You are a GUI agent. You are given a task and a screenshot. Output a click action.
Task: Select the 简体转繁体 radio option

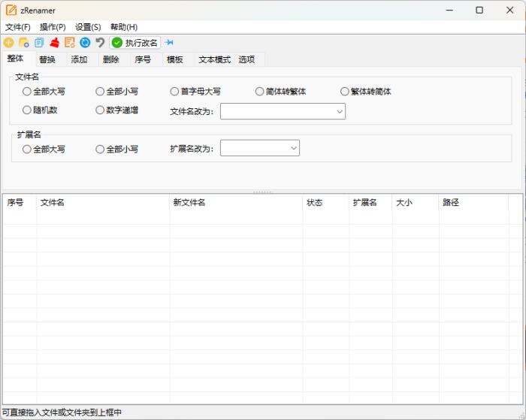pyautogui.click(x=281, y=91)
